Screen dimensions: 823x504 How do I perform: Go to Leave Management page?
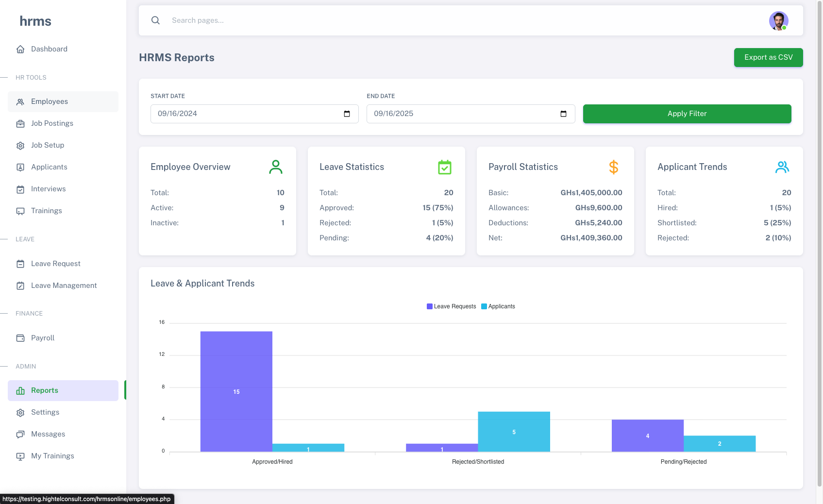pos(64,286)
